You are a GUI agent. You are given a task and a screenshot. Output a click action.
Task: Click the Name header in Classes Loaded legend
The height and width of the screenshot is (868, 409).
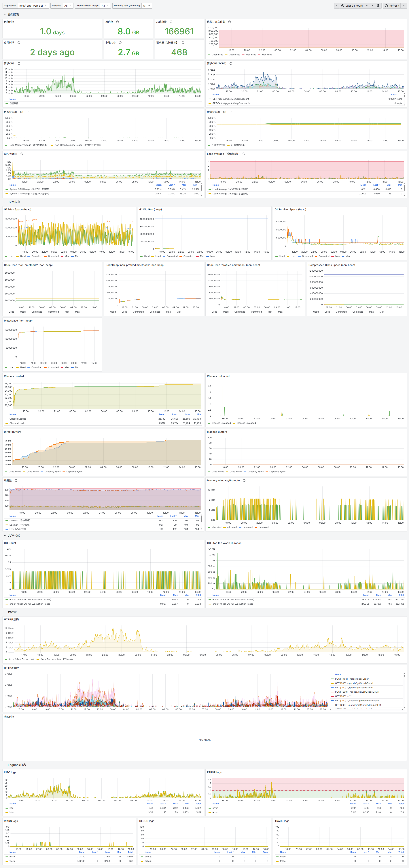pos(12,414)
